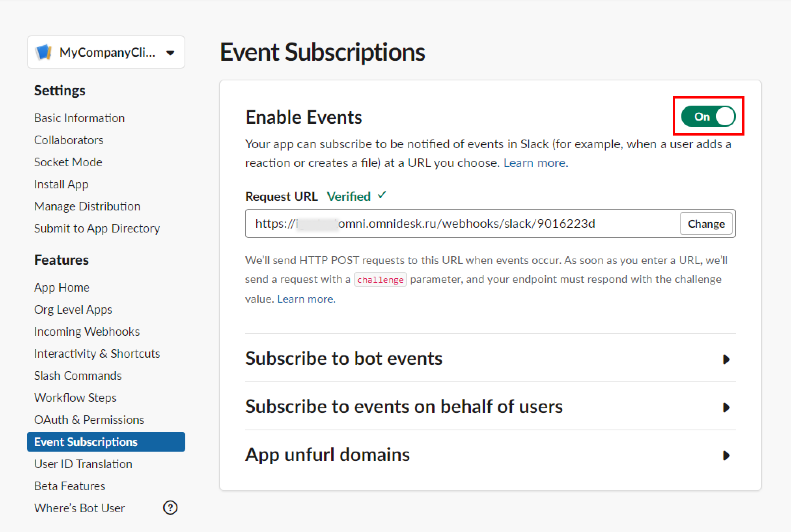Expand the App unfurl domains section
The image size is (791, 532).
pyautogui.click(x=490, y=455)
